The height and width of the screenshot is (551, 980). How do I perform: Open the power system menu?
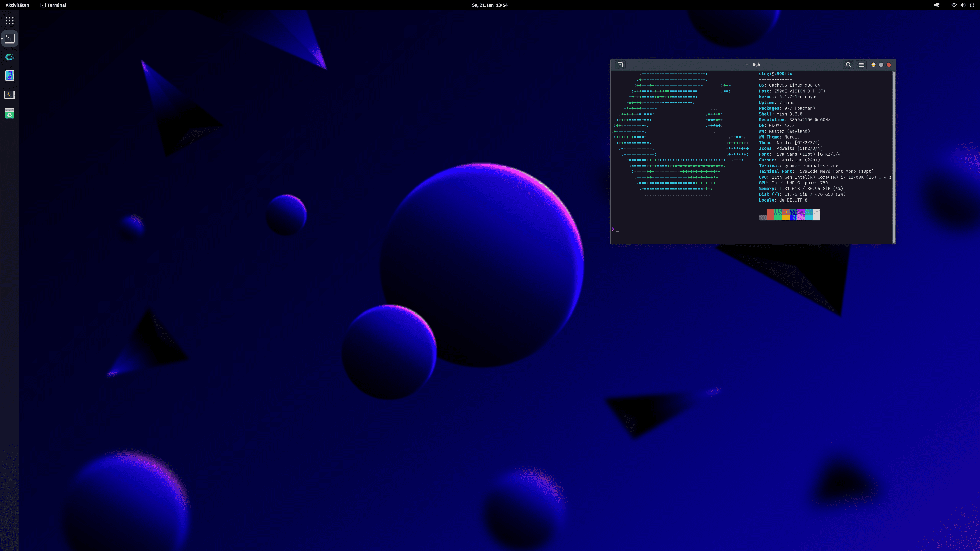[x=972, y=5]
